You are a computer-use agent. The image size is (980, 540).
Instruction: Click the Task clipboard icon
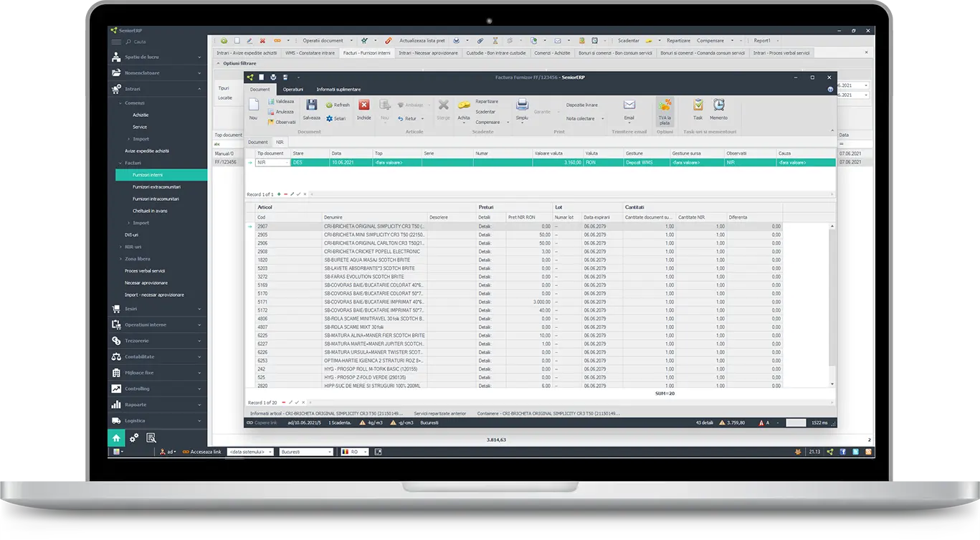[x=698, y=105]
